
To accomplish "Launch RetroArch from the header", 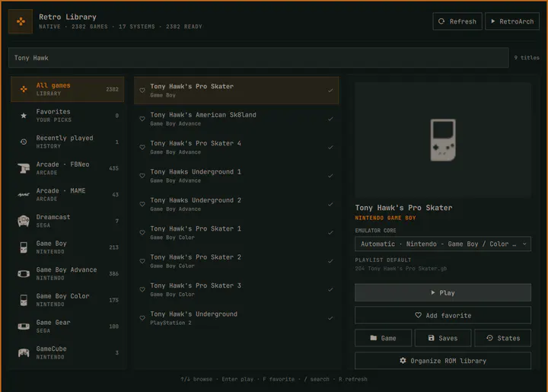I will pyautogui.click(x=512, y=21).
